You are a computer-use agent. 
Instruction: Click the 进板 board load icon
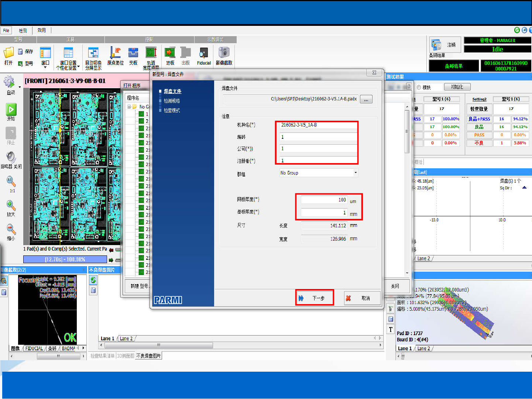[x=170, y=53]
